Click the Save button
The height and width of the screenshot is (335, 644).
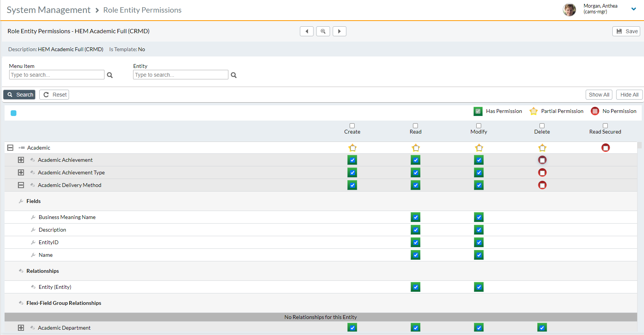click(626, 31)
